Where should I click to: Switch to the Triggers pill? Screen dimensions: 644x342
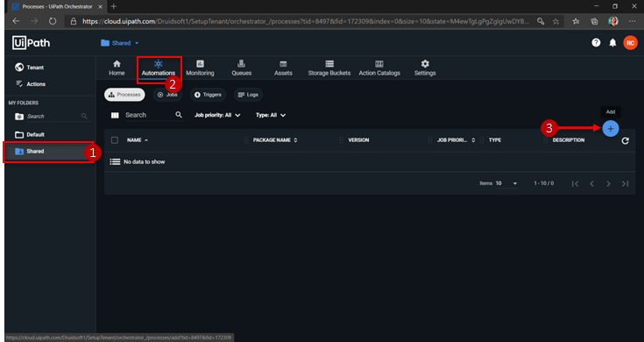coord(208,95)
